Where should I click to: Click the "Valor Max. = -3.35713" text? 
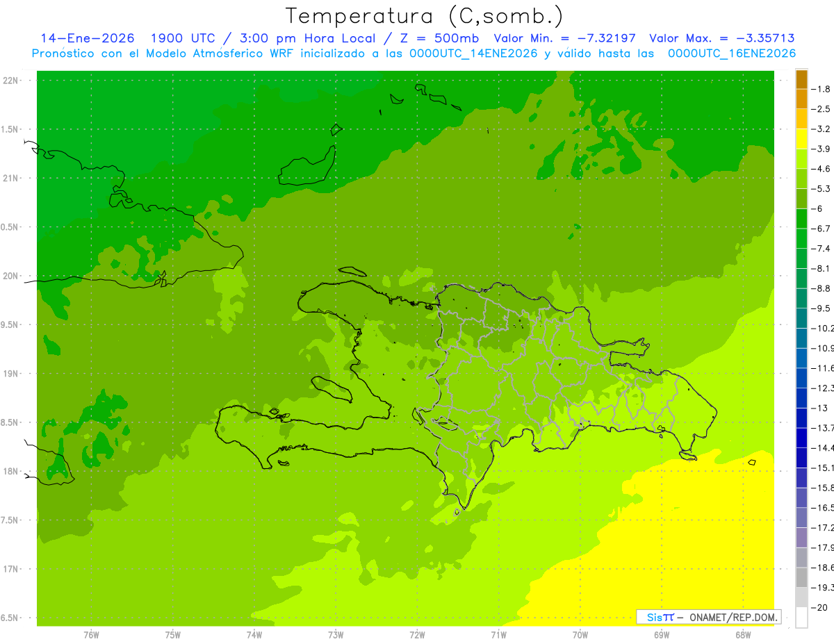tap(721, 39)
